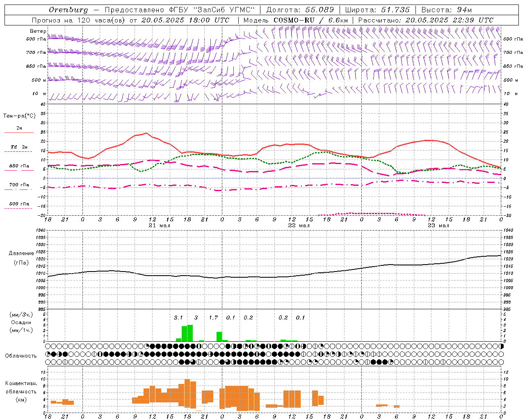This screenshot has width=525, height=420.
Task: Click the "1.7" precipitation total value
Action: tap(213, 318)
